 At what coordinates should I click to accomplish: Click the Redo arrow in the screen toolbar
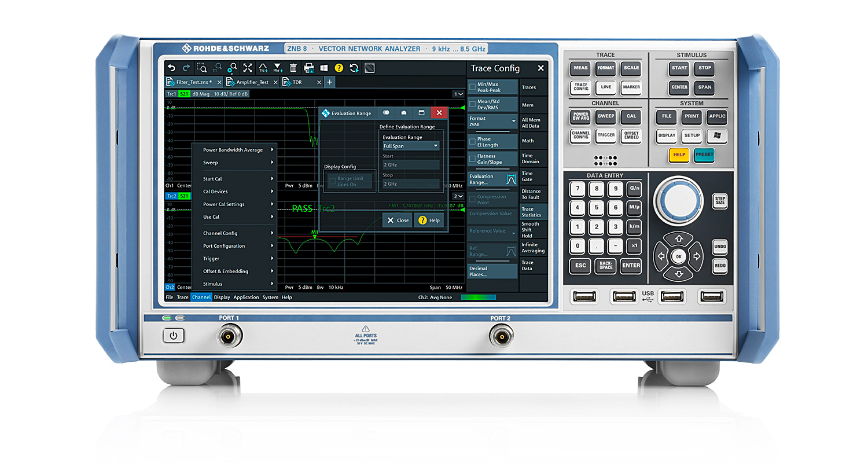pos(186,68)
